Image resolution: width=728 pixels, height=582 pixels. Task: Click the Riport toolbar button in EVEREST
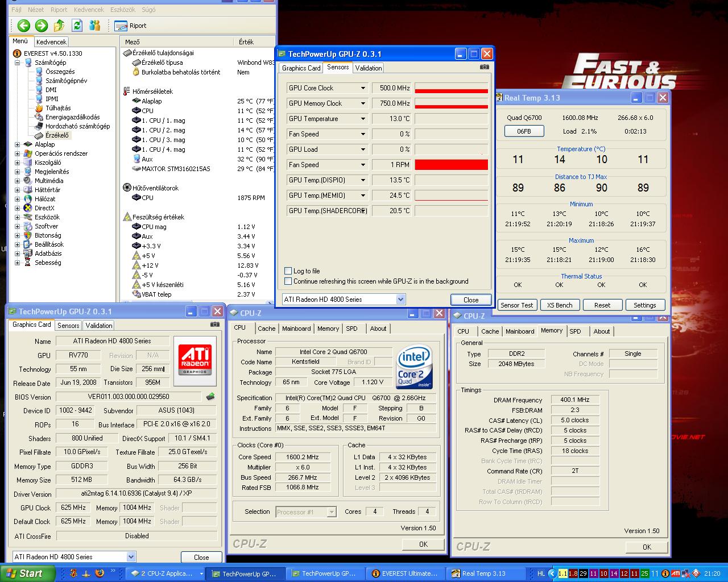click(x=130, y=26)
